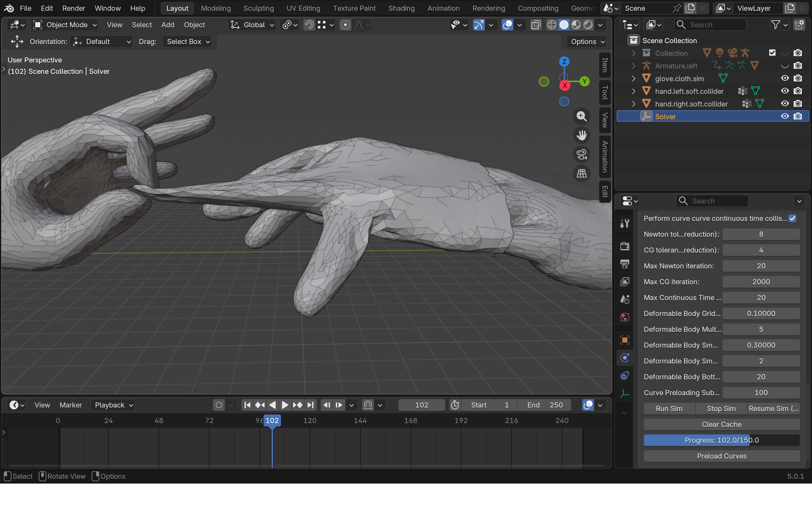
Task: Toggle camera view icon in viewport
Action: coord(581,155)
